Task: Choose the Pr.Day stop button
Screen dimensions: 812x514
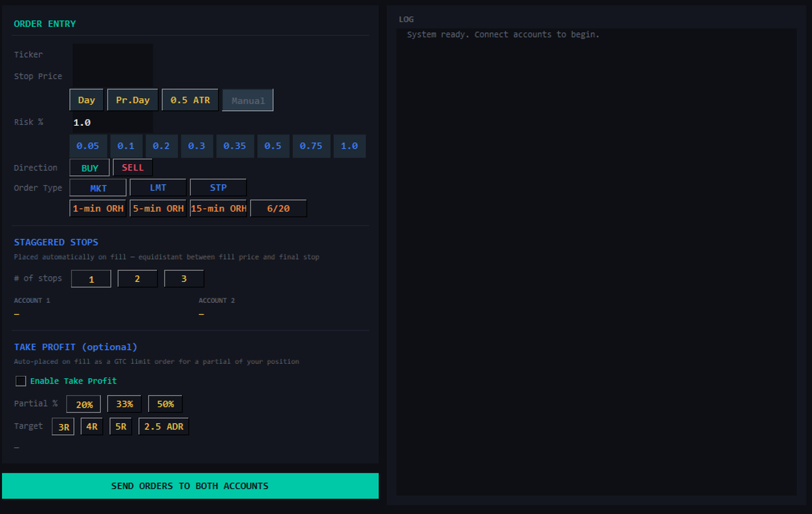Action: click(x=133, y=100)
